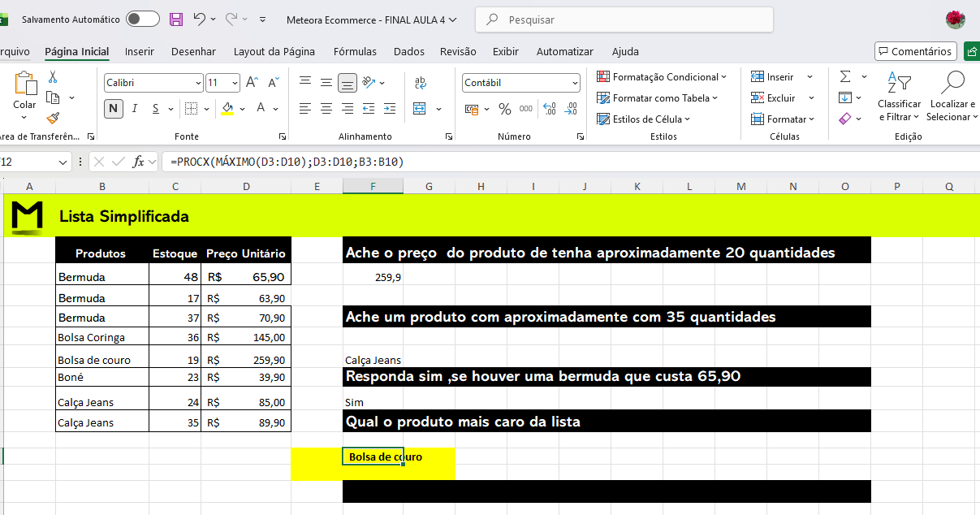Align cell text right
The image size is (980, 515).
(348, 109)
